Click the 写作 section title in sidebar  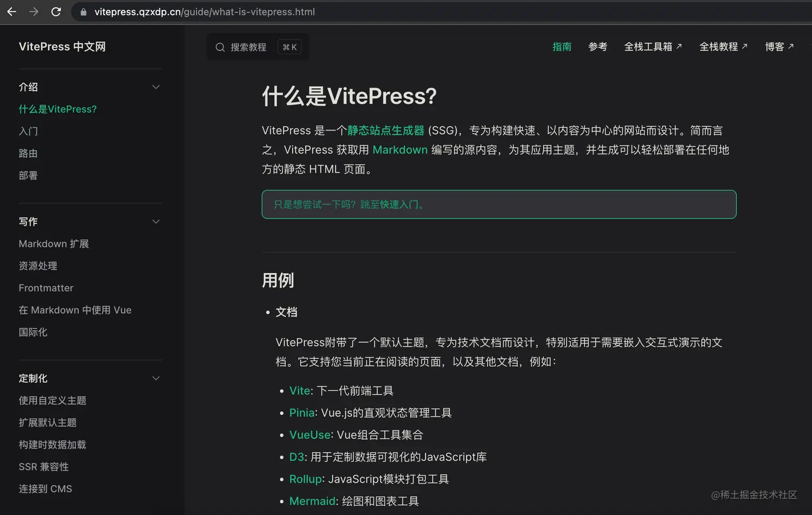pos(28,222)
